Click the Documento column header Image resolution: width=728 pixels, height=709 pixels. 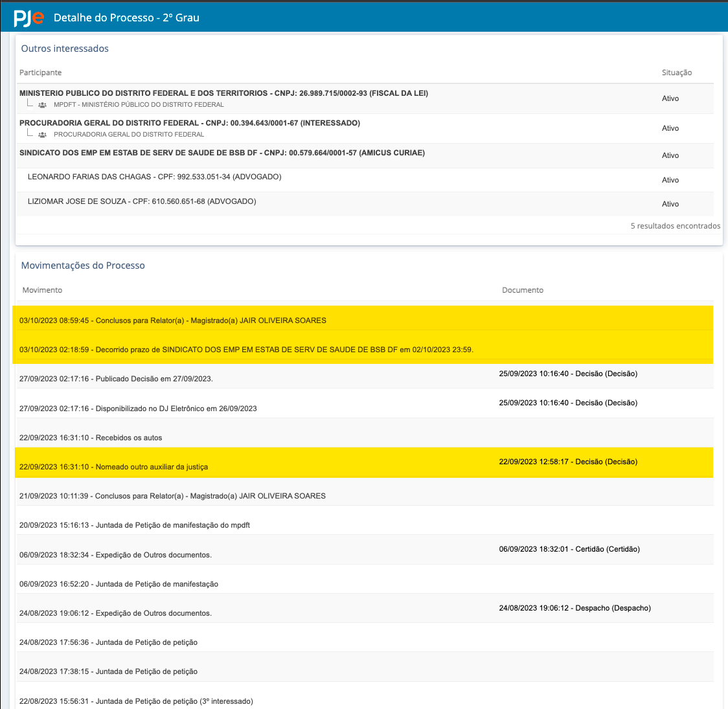(522, 290)
